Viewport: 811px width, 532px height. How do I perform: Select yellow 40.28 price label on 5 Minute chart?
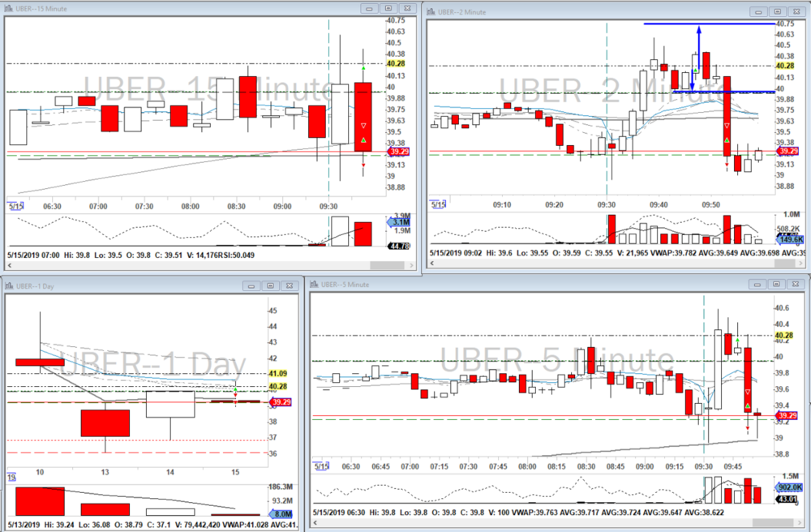coord(783,335)
